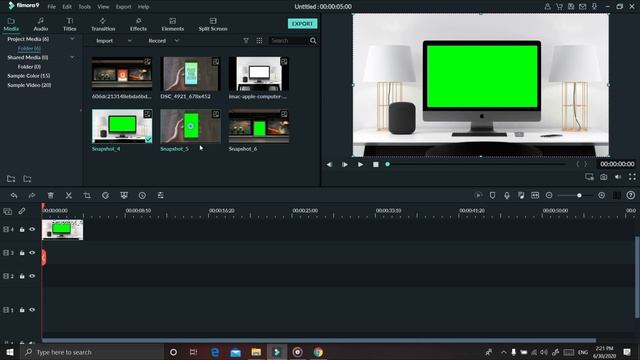640x360 pixels.
Task: Click the Split scissors icon
Action: pos(69,196)
